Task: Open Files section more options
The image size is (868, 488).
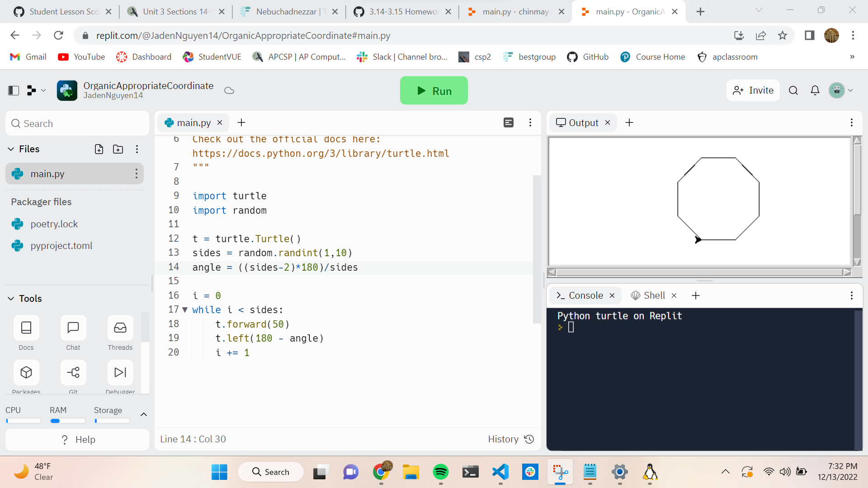Action: [x=137, y=149]
